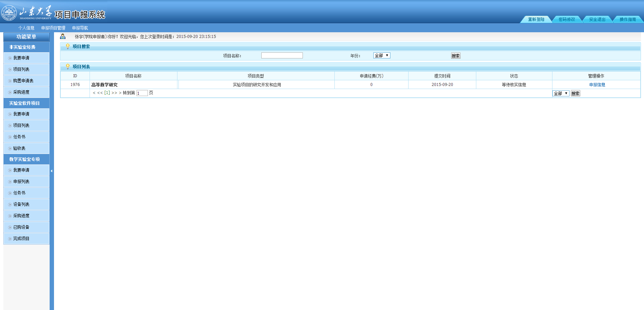This screenshot has height=310, width=644.
Task: Click the 项目搜索 panel title
Action: 81,46
